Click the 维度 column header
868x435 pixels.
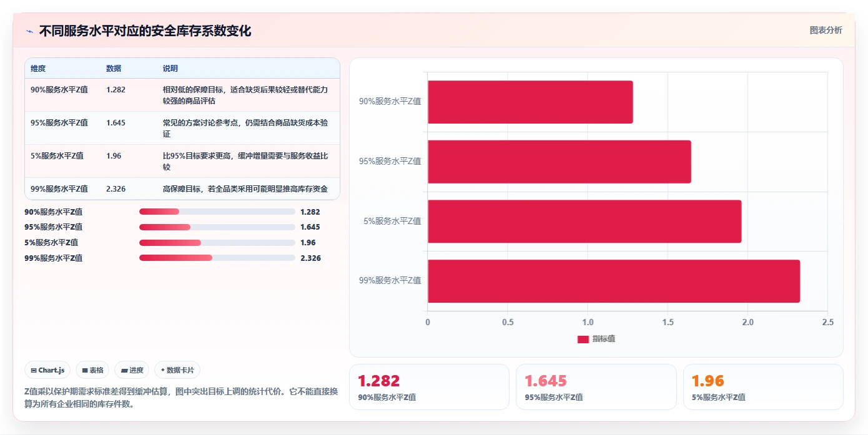point(38,69)
